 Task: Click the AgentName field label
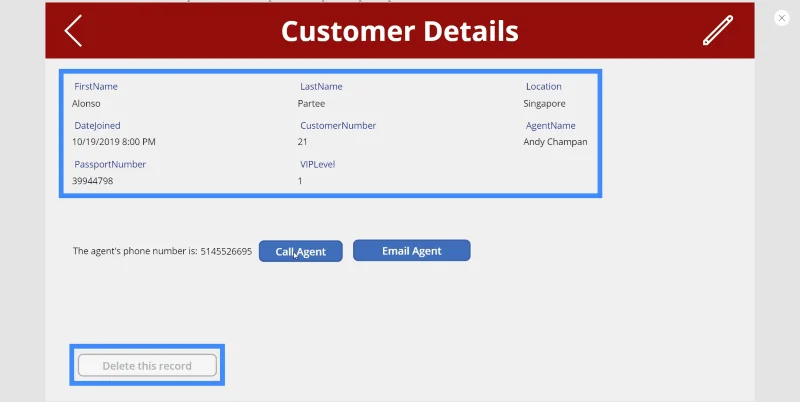point(551,125)
